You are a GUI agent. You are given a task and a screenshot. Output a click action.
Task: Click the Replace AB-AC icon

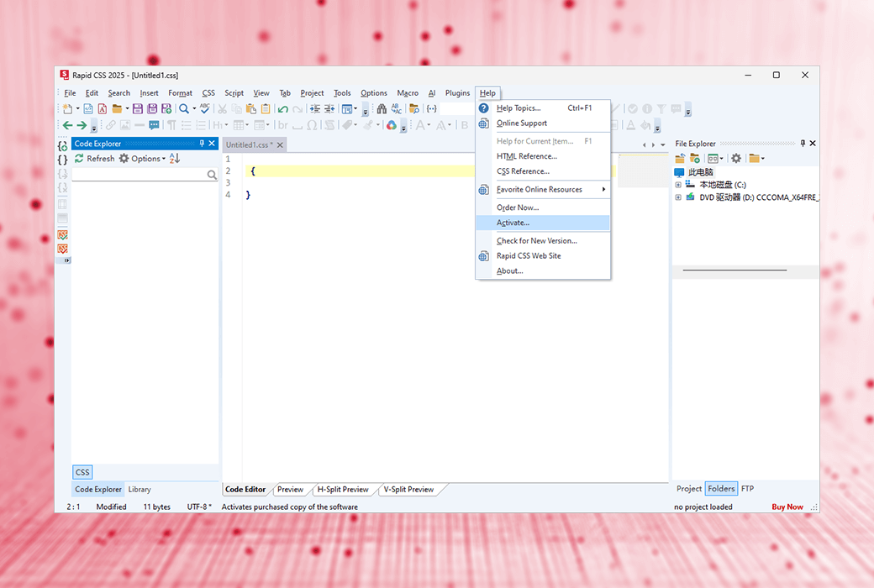(397, 108)
